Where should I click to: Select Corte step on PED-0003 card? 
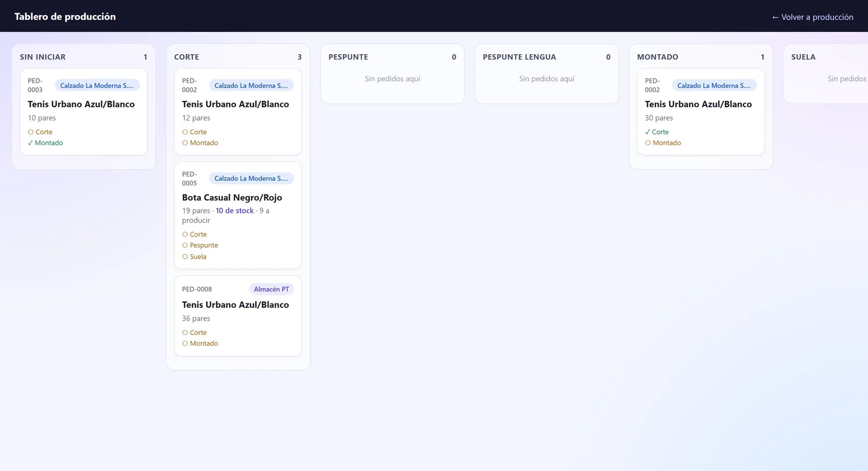tap(40, 132)
